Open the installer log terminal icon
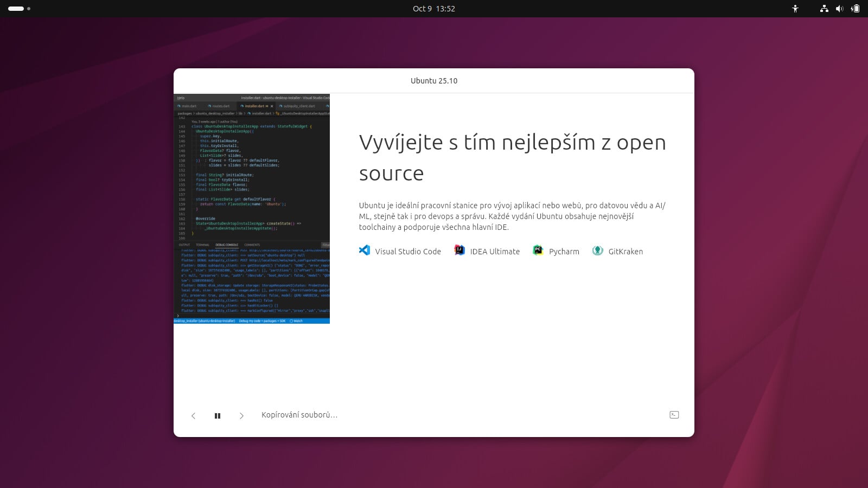 (x=674, y=415)
